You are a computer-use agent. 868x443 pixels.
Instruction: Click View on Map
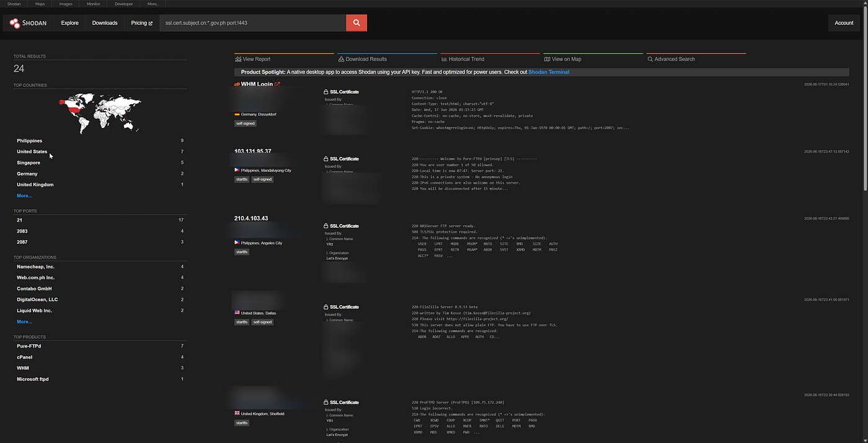[563, 59]
